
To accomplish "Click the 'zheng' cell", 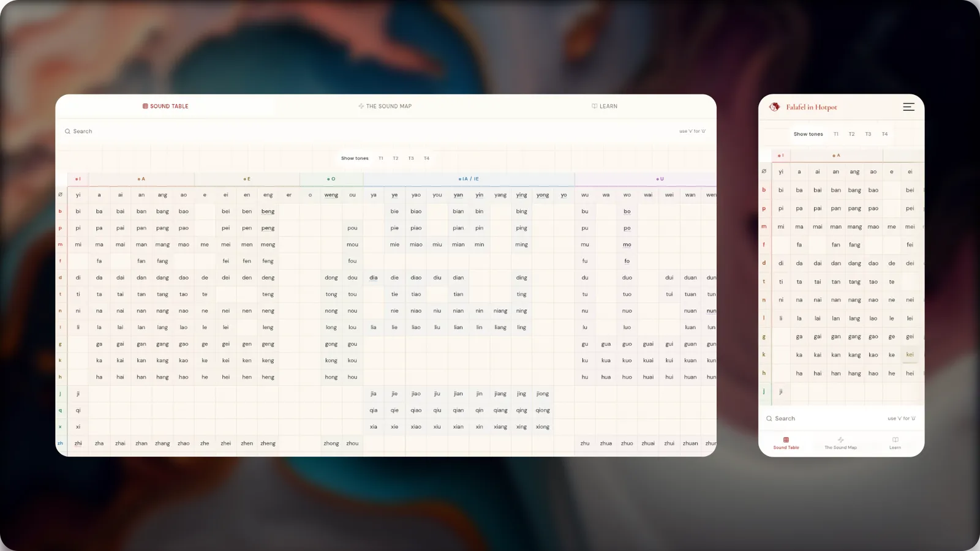I will point(268,444).
